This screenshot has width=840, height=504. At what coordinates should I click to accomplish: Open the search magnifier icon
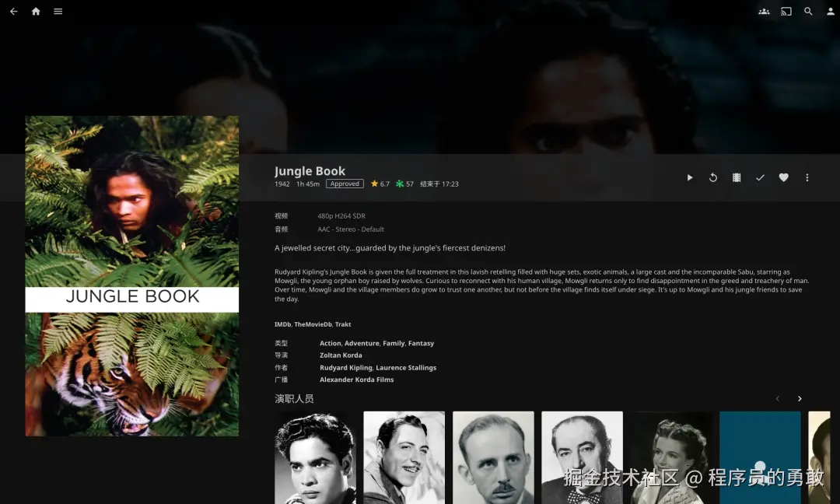pos(808,11)
